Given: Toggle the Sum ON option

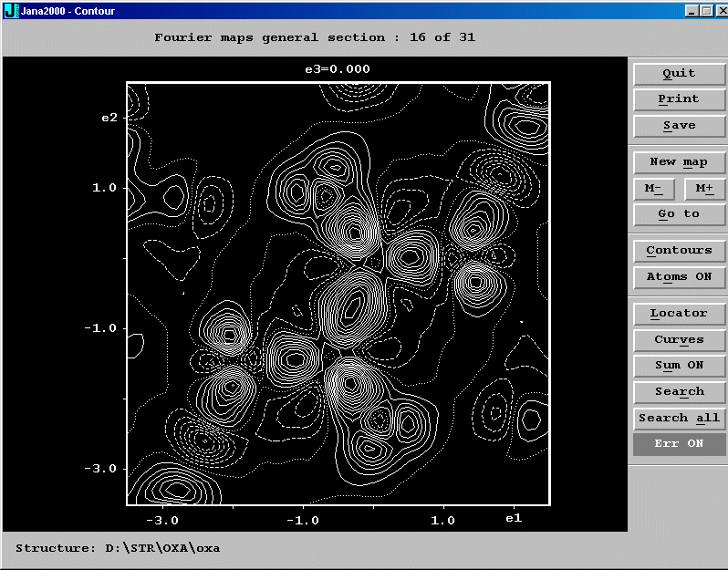Looking at the screenshot, I should pos(679,366).
